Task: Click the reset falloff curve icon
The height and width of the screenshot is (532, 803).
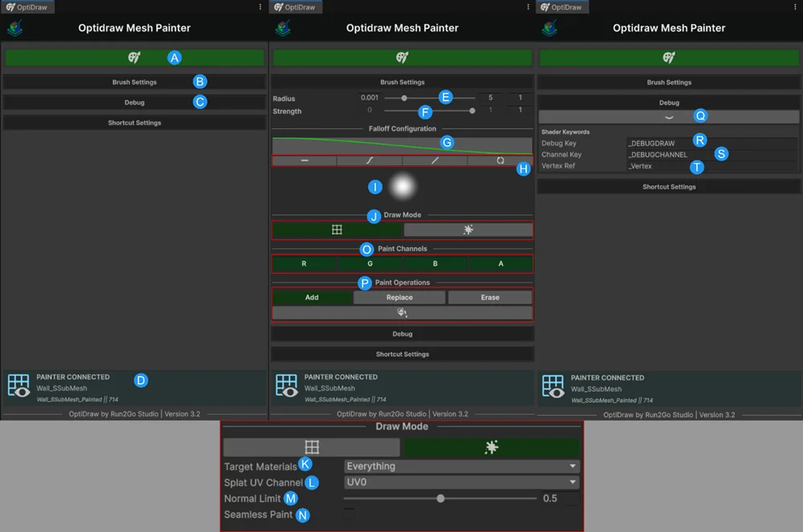Action: pyautogui.click(x=501, y=160)
